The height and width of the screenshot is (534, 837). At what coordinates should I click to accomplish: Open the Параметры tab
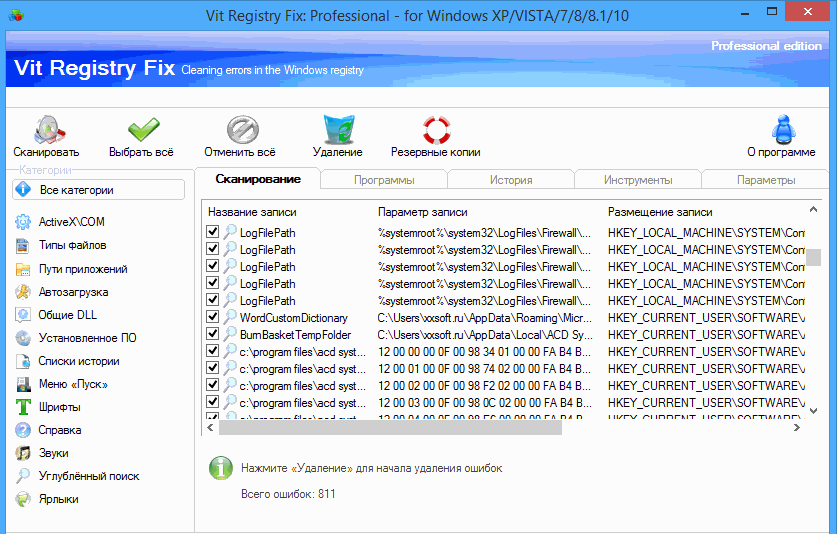coord(766,180)
